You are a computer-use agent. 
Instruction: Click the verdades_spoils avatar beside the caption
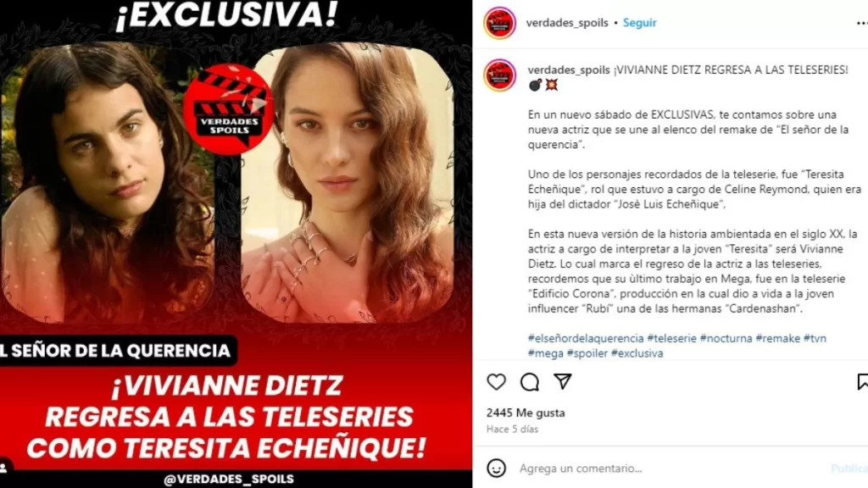pos(499,75)
